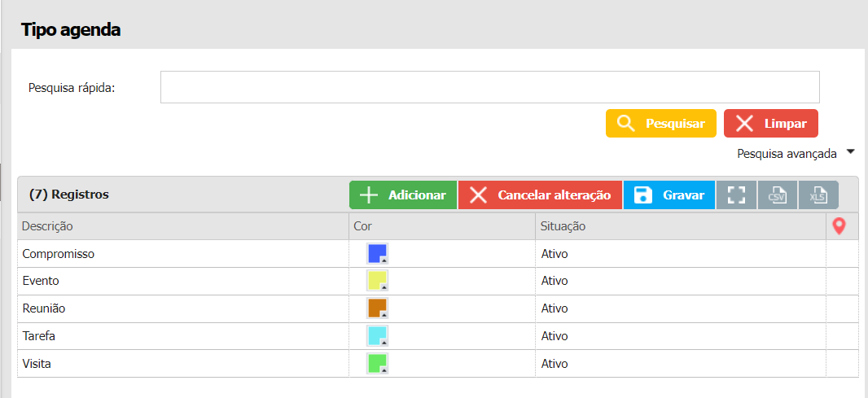The height and width of the screenshot is (398, 868).
Task: Focus the Pesquisa rápida search field
Action: (x=489, y=87)
